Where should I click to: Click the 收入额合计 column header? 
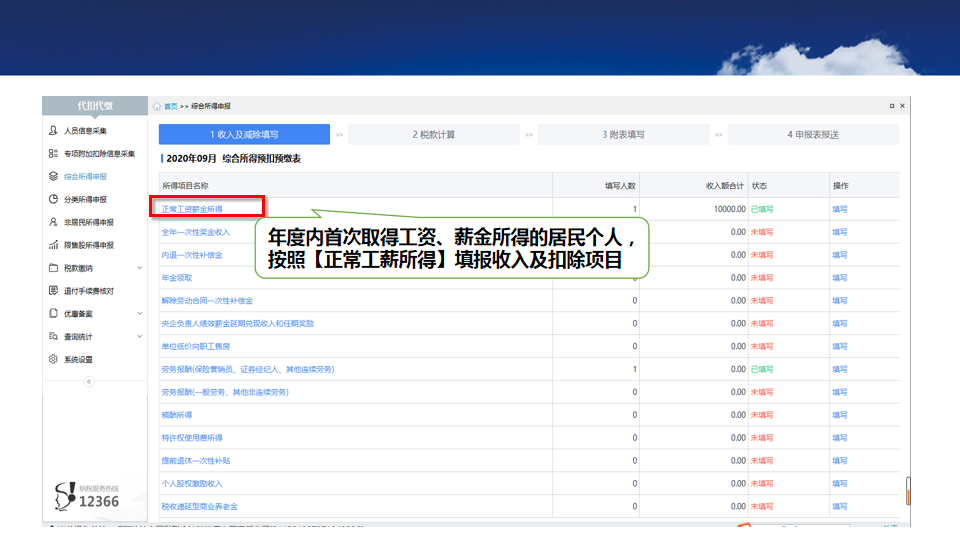pos(725,186)
